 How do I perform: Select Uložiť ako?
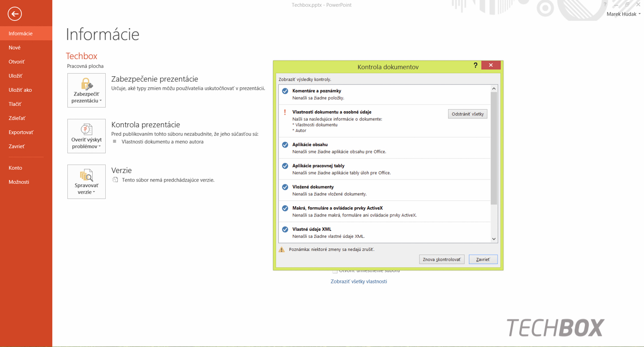tap(26, 90)
